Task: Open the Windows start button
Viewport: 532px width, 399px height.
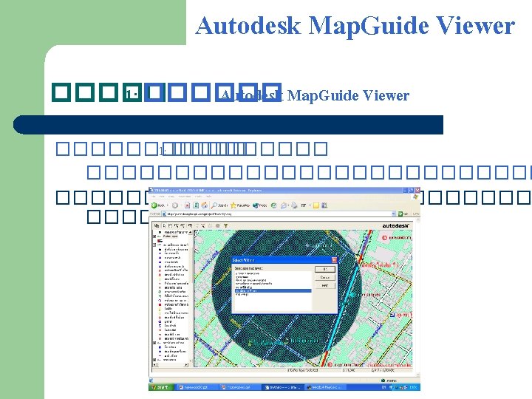Action: tap(162, 386)
